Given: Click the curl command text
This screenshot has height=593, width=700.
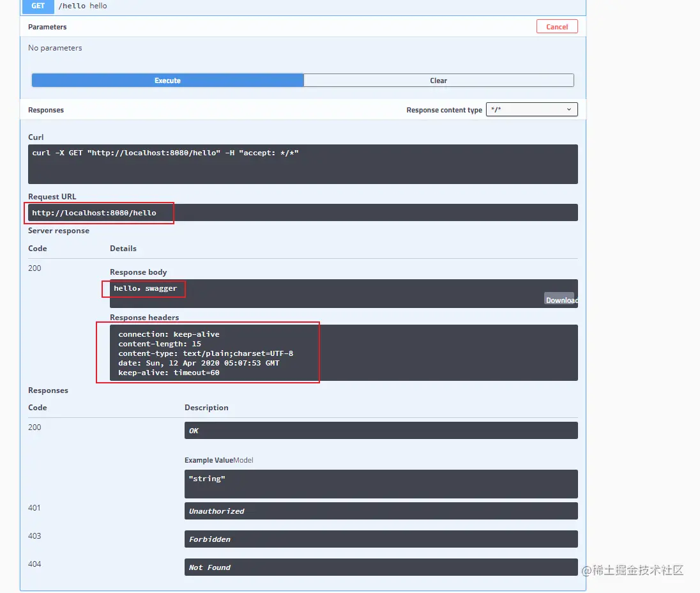Looking at the screenshot, I should point(165,153).
